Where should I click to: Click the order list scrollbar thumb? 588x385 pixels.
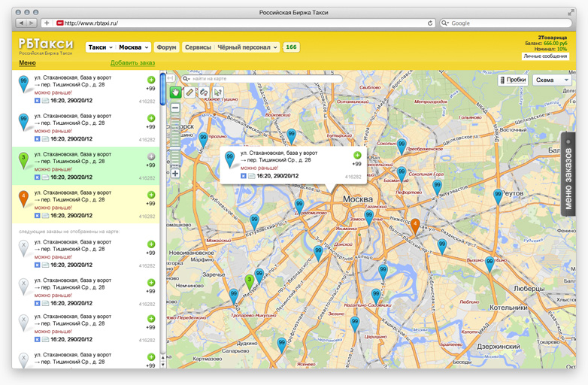tap(162, 89)
